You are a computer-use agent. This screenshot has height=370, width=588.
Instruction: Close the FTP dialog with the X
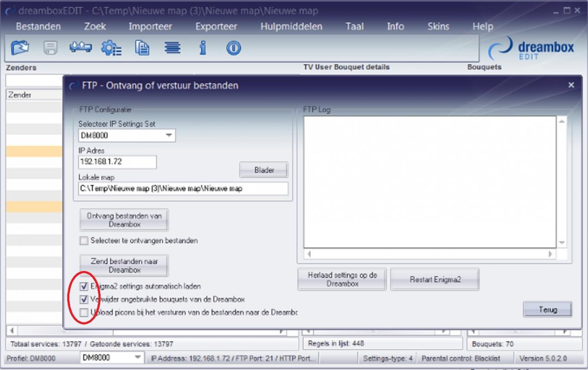coord(571,85)
